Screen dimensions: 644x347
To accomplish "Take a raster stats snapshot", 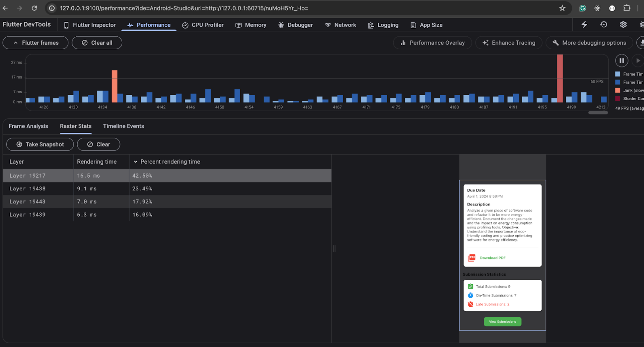I will [x=40, y=144].
